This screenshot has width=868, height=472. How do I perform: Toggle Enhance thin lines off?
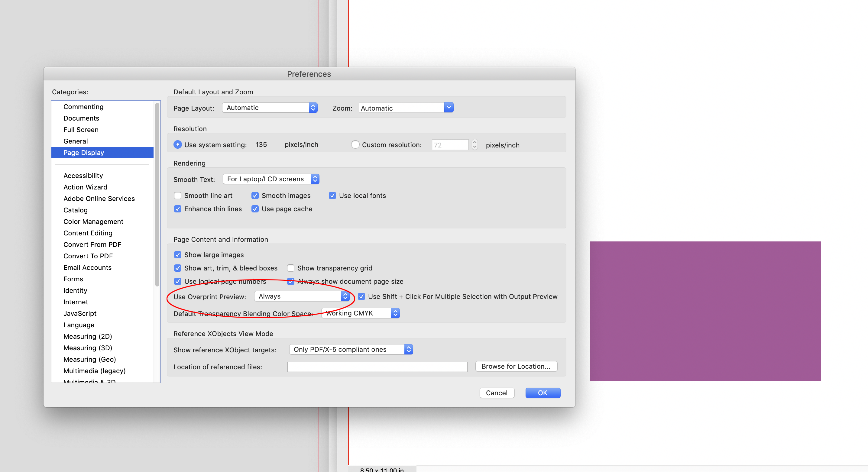178,209
